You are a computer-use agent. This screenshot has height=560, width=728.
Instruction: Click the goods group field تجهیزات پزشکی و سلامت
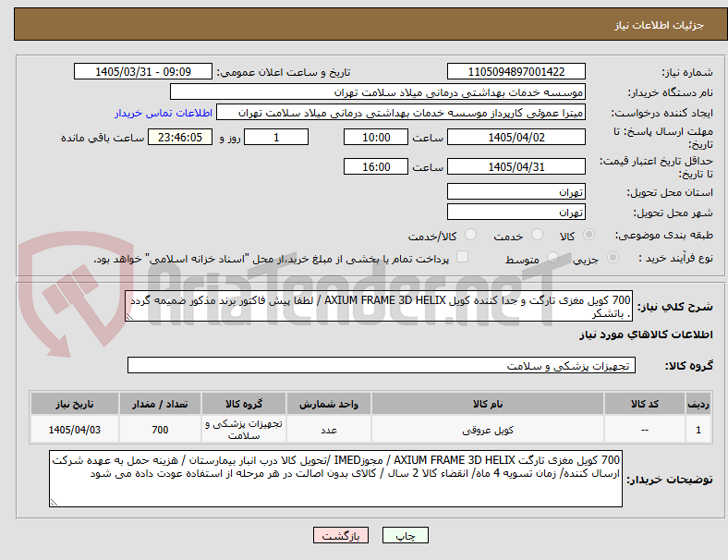click(382, 365)
